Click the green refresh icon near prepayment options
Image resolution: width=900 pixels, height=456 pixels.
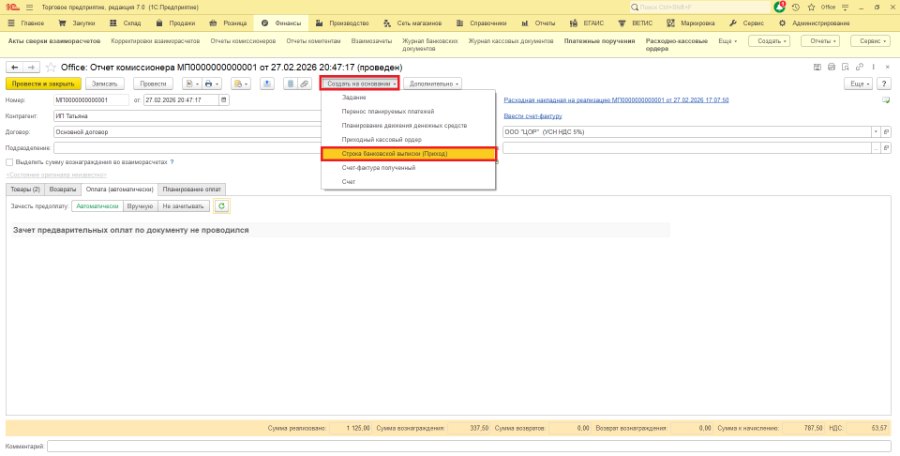[x=222, y=206]
